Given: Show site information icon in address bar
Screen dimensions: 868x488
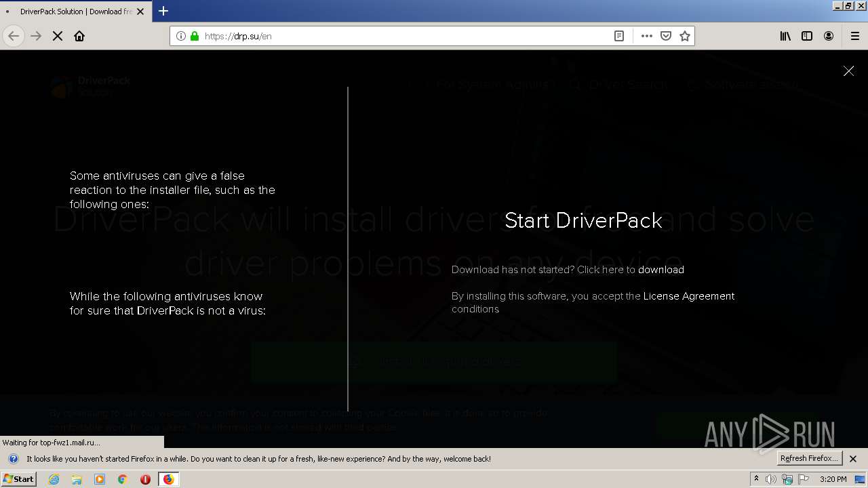Looking at the screenshot, I should coord(181,36).
